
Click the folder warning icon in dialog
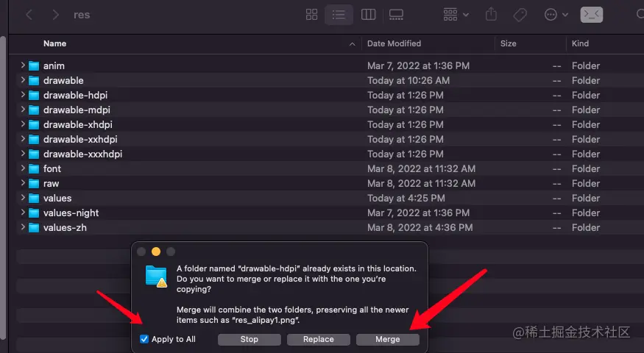(156, 277)
